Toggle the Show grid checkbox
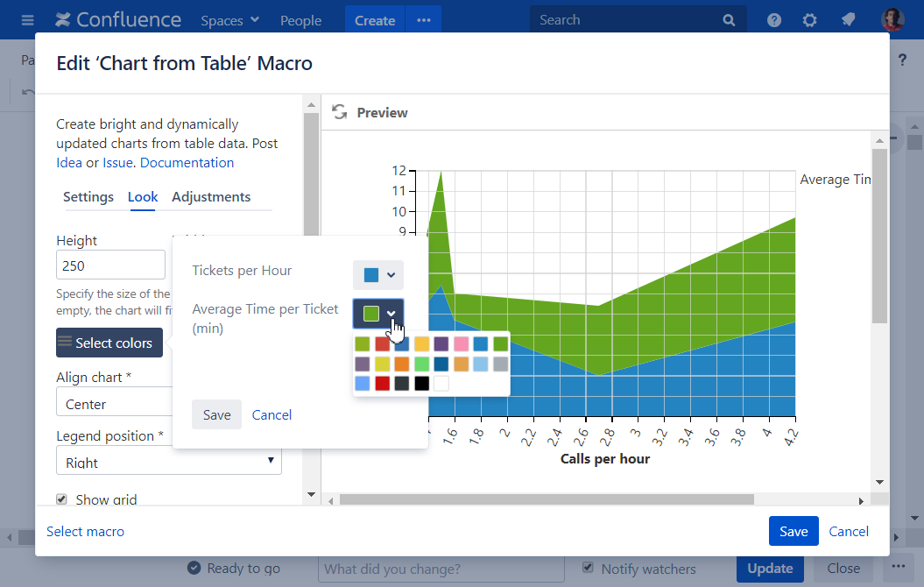Image resolution: width=924 pixels, height=587 pixels. (62, 499)
